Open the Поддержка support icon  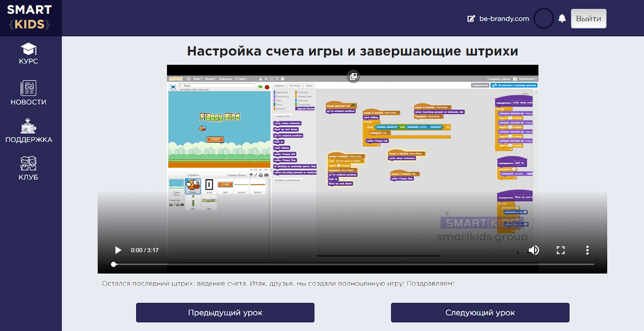tap(29, 126)
